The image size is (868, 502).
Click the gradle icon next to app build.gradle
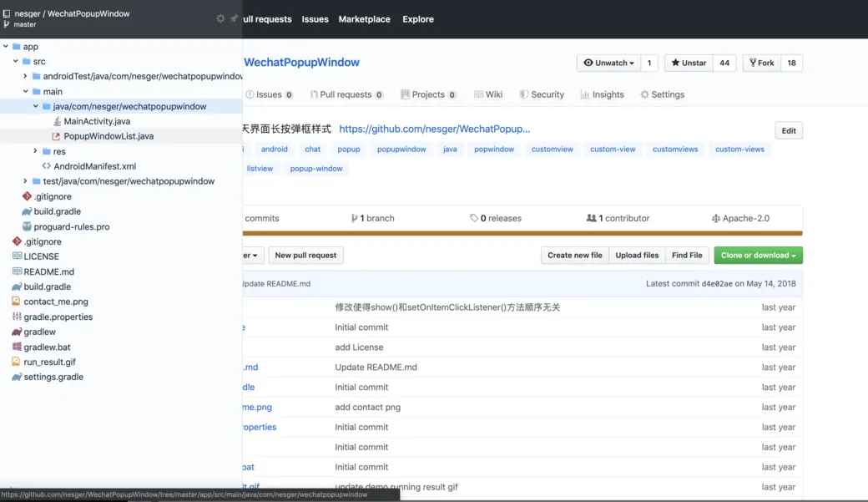27,211
